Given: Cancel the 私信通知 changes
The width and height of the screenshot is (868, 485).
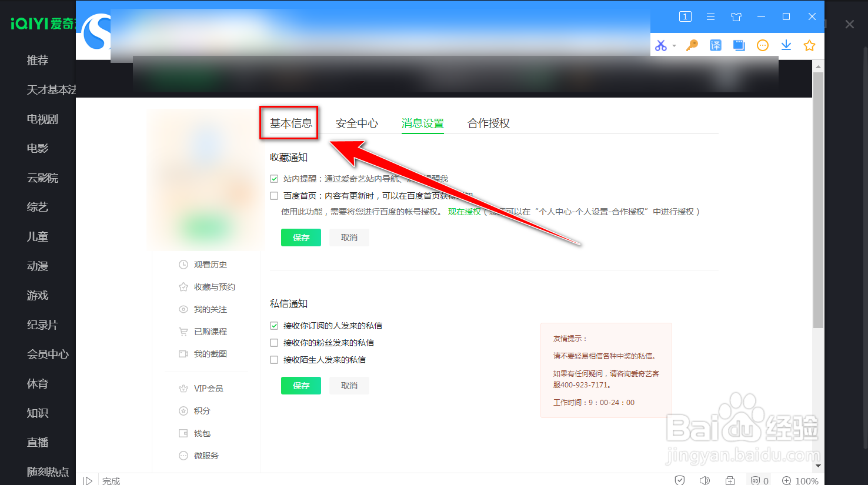Looking at the screenshot, I should (349, 386).
